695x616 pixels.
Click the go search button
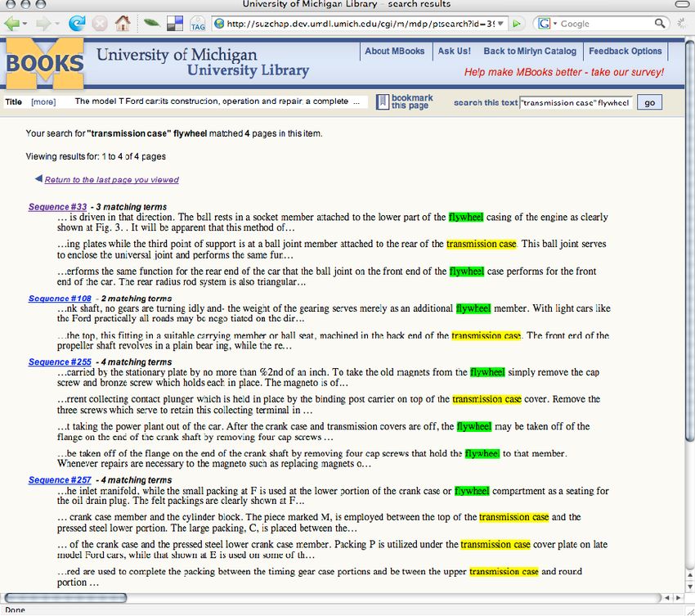(x=649, y=102)
